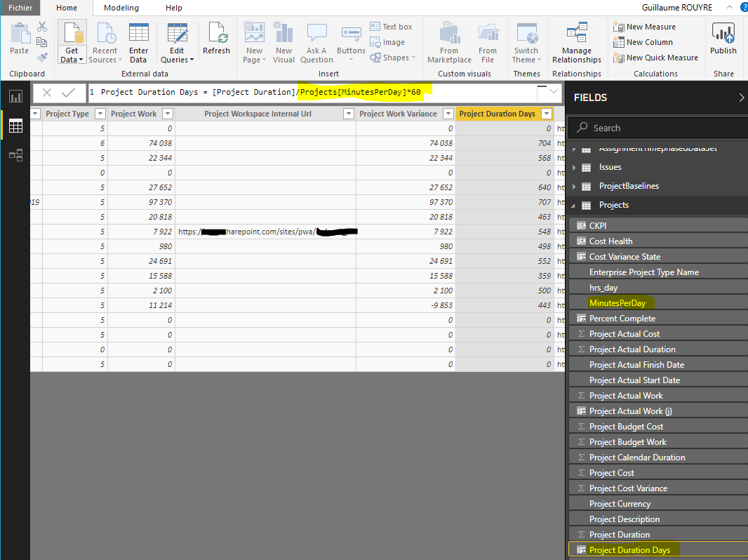Viewport: 748px width, 560px height.
Task: Open Shapes menu
Action: pyautogui.click(x=393, y=58)
